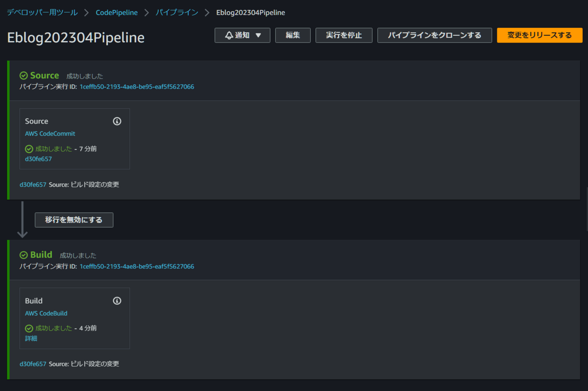Click '4 分前' timestamp in Build card
The image size is (588, 391).
coord(88,328)
